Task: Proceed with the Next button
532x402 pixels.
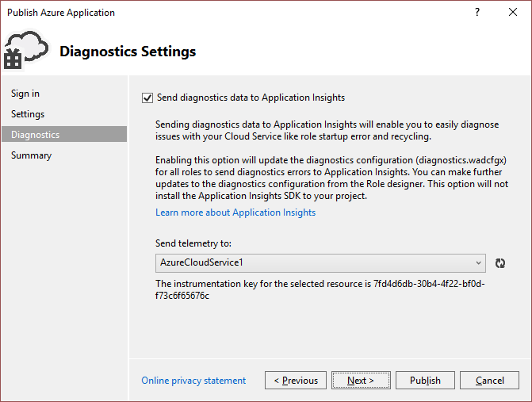Action: [x=361, y=381]
